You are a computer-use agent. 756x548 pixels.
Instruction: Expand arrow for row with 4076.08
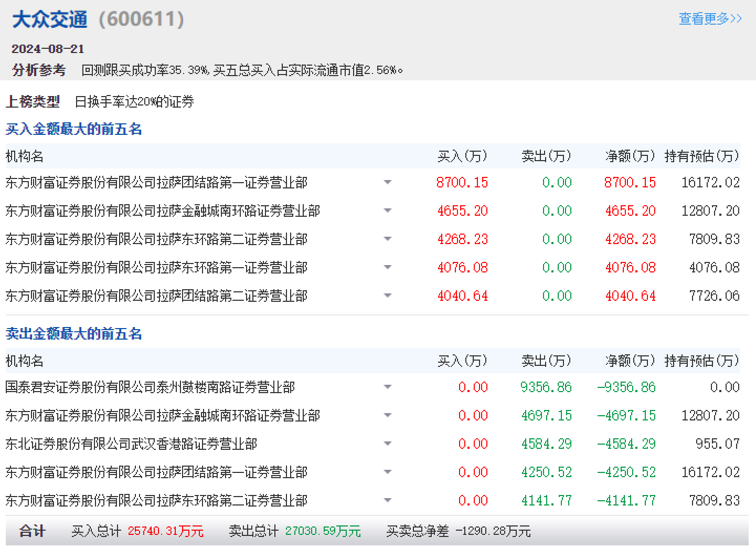coord(388,267)
